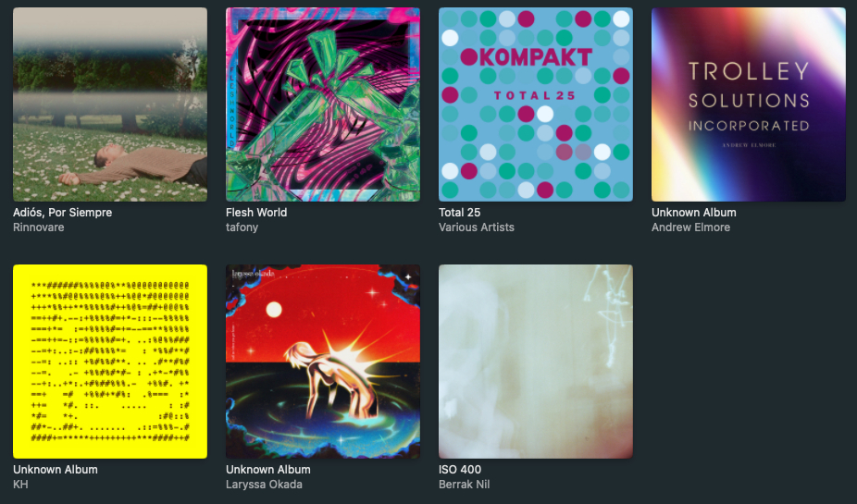Click the Andrew Elmore artist name
Screen dimensions: 857x504
[690, 227]
